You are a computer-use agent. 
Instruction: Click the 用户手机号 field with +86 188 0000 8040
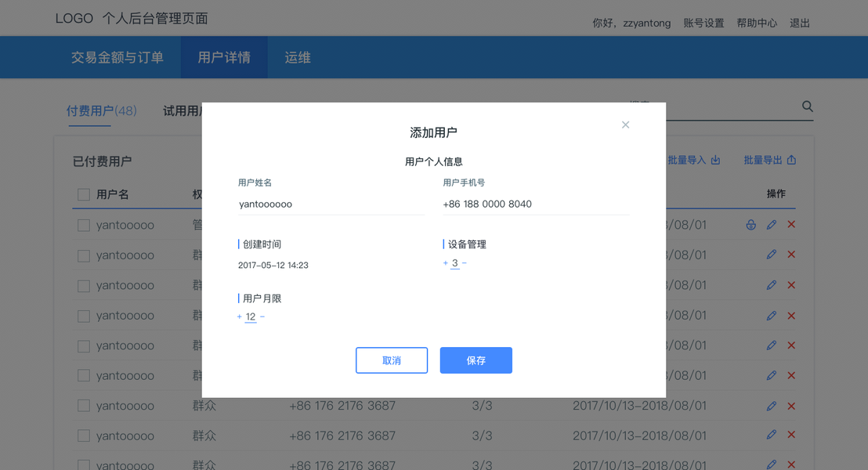[536, 204]
